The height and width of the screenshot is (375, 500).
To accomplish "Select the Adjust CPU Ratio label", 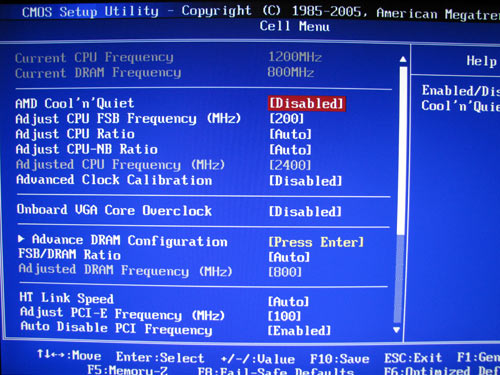I will coord(75,134).
